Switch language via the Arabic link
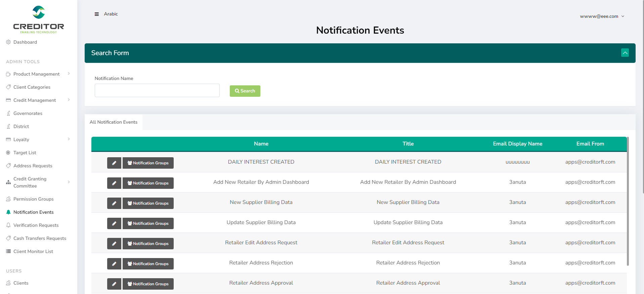The image size is (644, 294). click(111, 14)
